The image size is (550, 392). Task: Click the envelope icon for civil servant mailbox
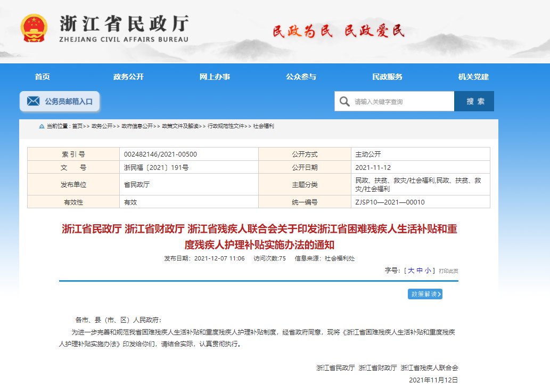click(34, 101)
